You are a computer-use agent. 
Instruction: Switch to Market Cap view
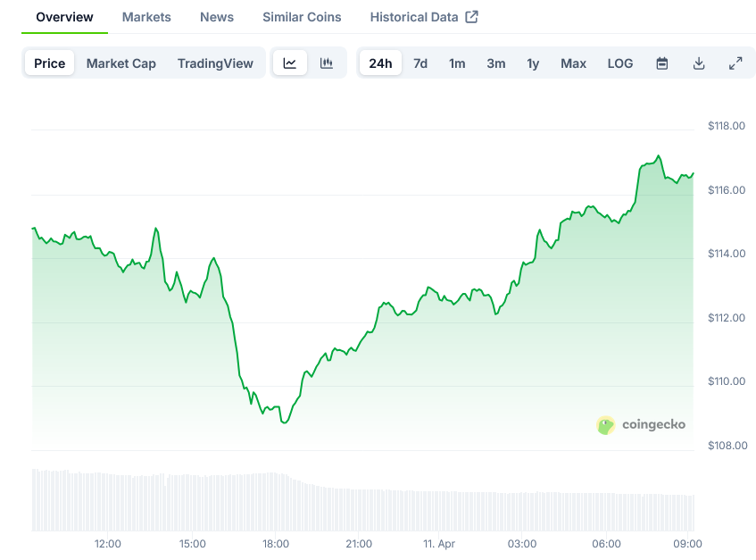pyautogui.click(x=120, y=63)
